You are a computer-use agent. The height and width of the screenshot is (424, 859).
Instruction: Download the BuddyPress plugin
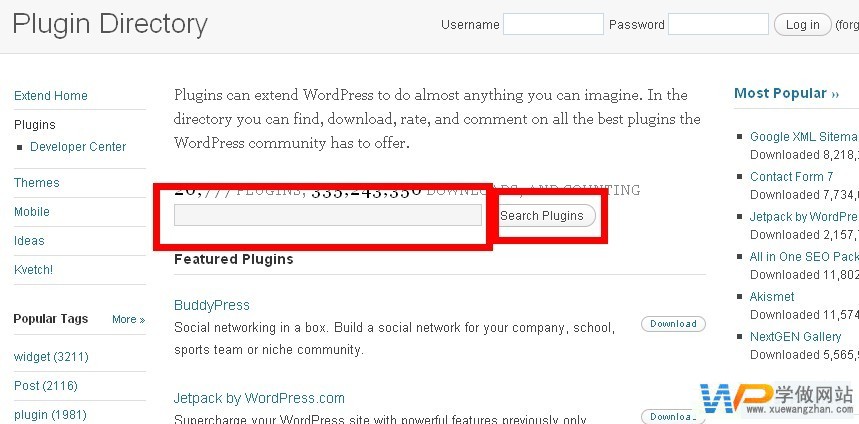pos(673,324)
